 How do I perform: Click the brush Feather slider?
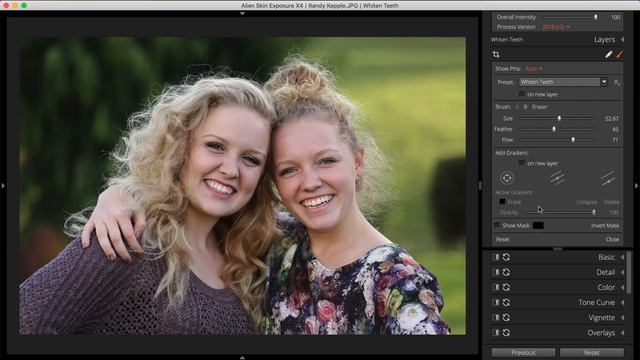pos(558,129)
